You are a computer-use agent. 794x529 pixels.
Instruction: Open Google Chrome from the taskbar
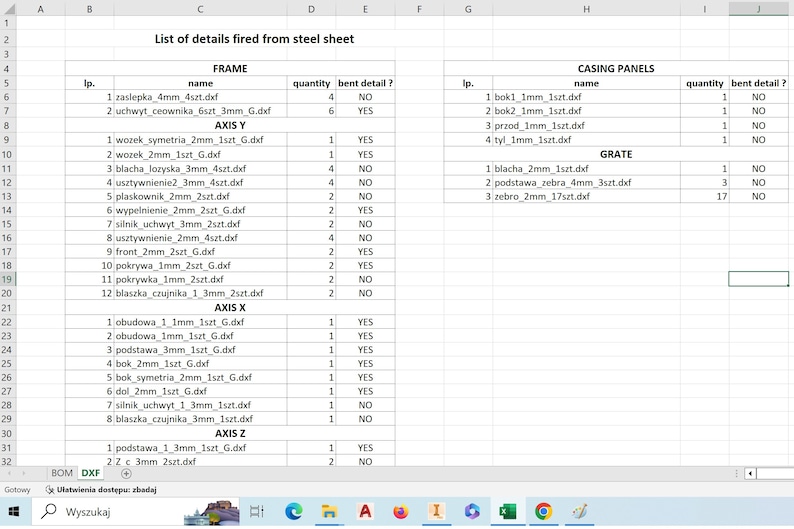[x=543, y=512]
